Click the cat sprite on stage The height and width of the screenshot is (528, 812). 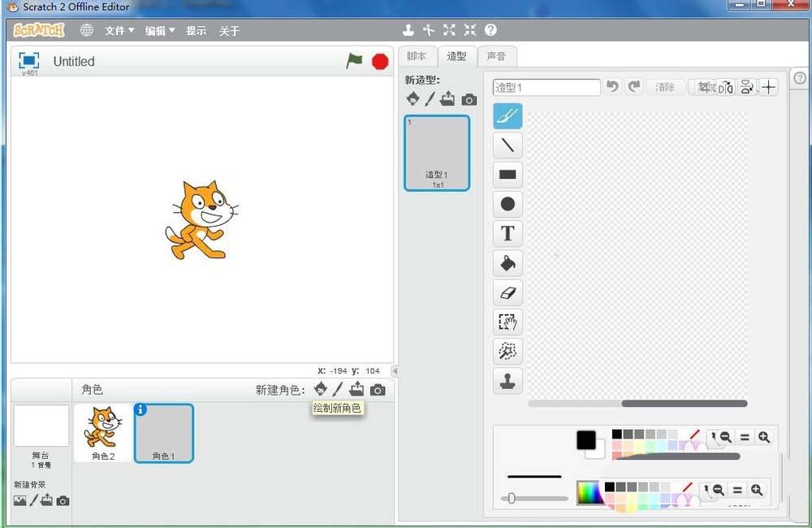point(201,219)
